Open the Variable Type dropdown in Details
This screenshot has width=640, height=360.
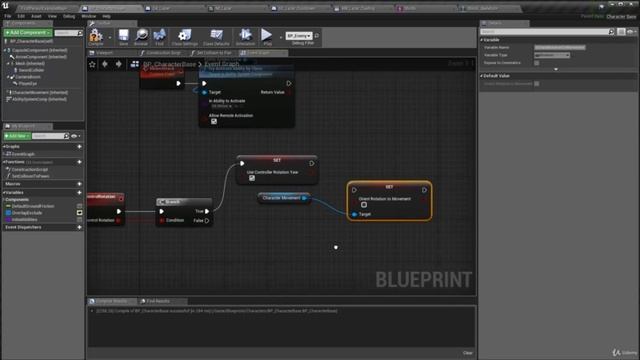click(552, 55)
